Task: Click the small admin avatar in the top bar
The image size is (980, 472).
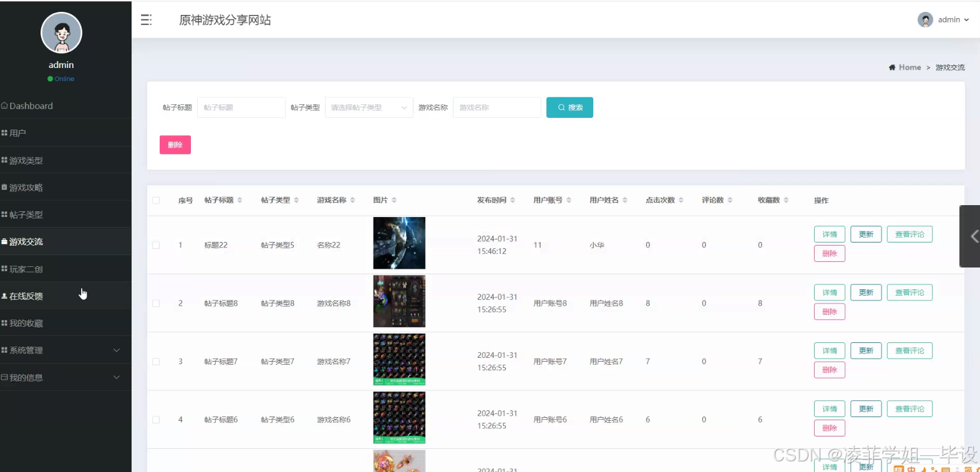Action: [925, 20]
